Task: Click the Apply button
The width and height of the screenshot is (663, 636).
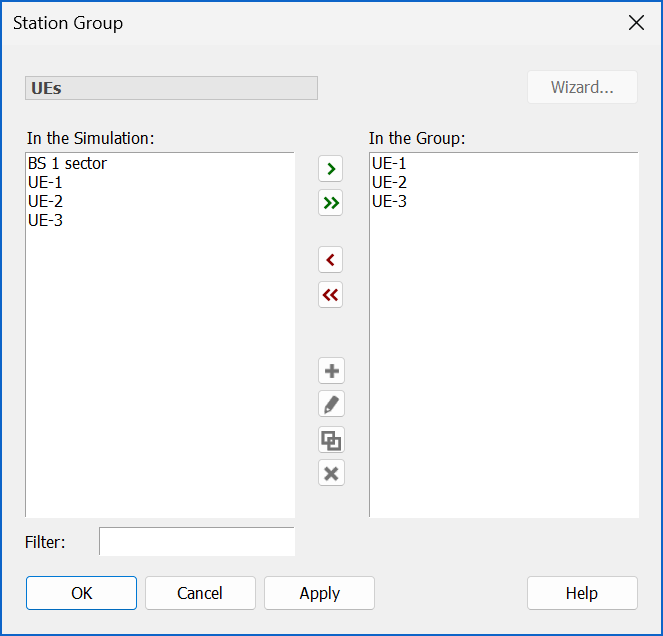Action: [319, 593]
